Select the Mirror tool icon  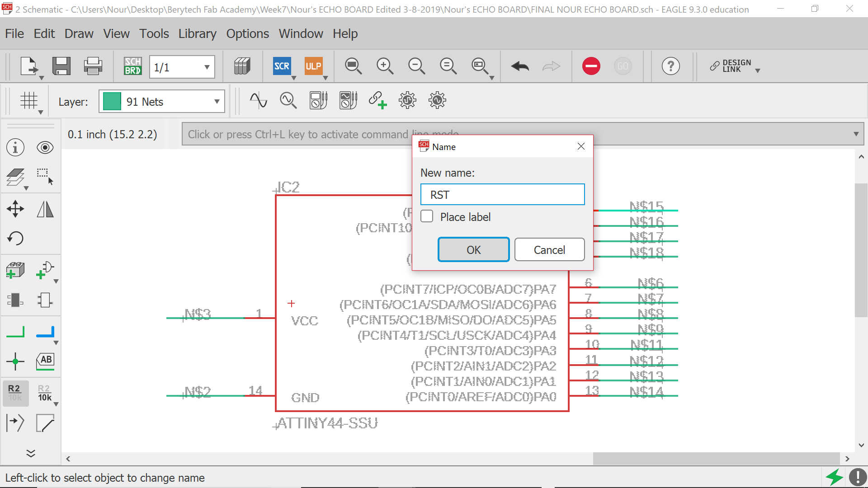[x=45, y=209]
